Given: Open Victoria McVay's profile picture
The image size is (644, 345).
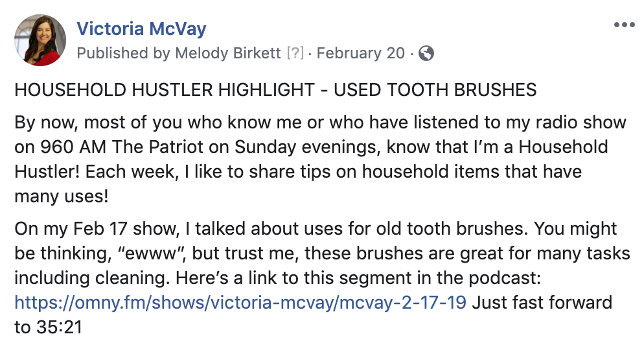Looking at the screenshot, I should [40, 40].
